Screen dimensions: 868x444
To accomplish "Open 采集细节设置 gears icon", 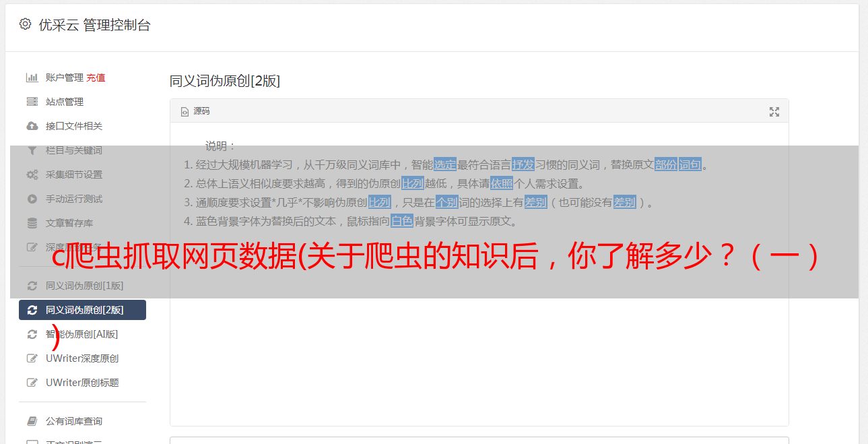I will [x=32, y=175].
